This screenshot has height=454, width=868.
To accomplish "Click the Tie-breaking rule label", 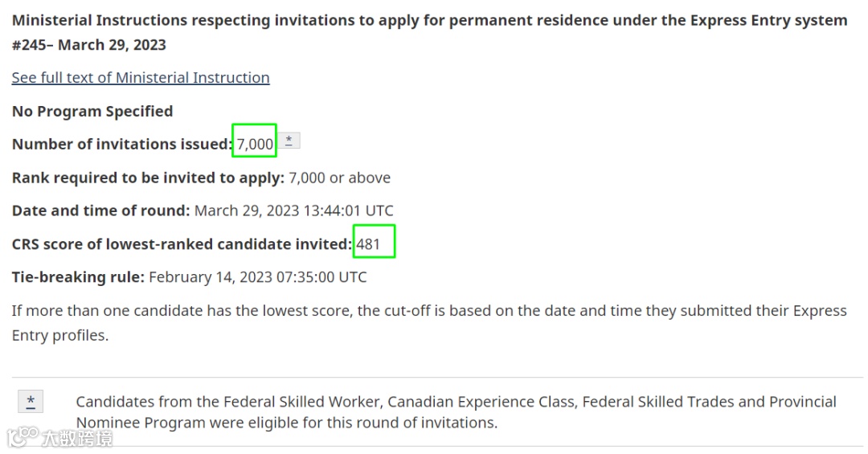I will [x=78, y=277].
